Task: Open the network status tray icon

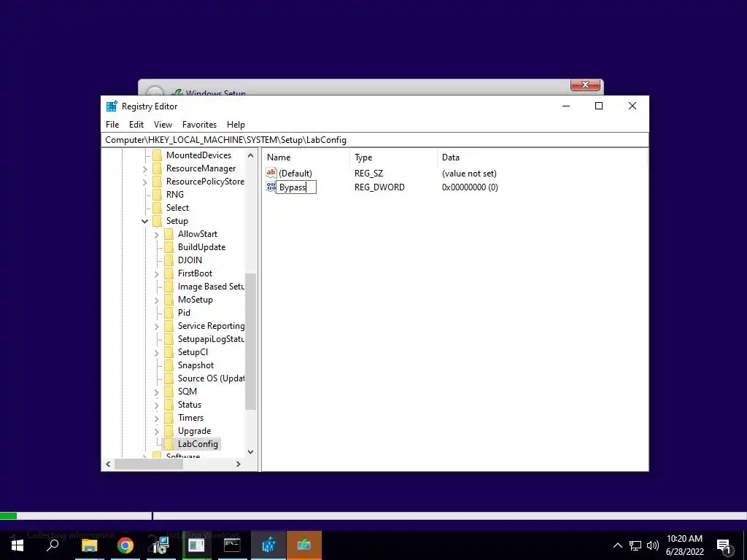Action: point(635,545)
